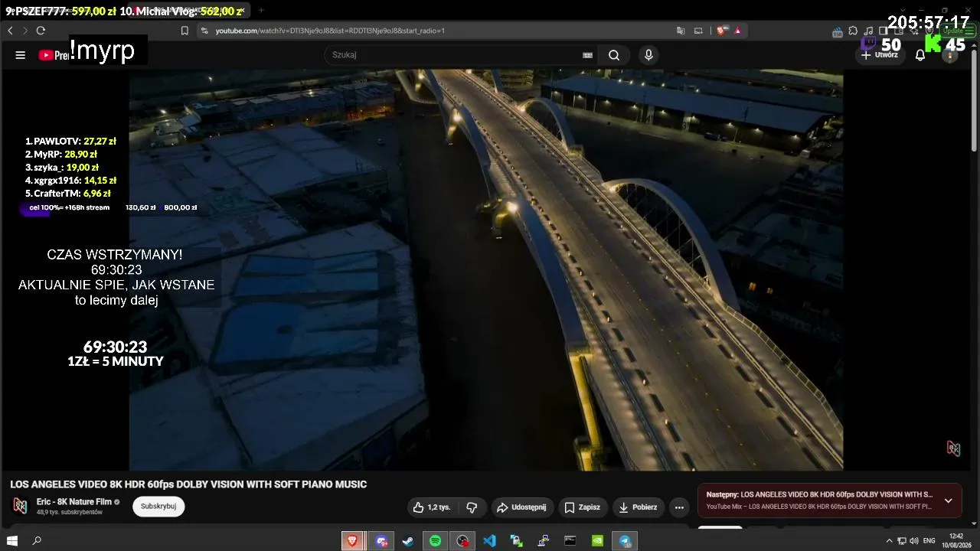The height and width of the screenshot is (551, 980).
Task: Open the volume control in system tray
Action: (914, 541)
